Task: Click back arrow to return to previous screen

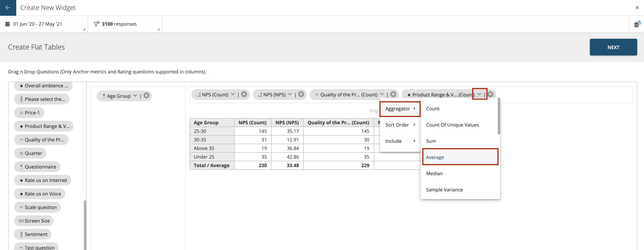Action: coord(8,7)
